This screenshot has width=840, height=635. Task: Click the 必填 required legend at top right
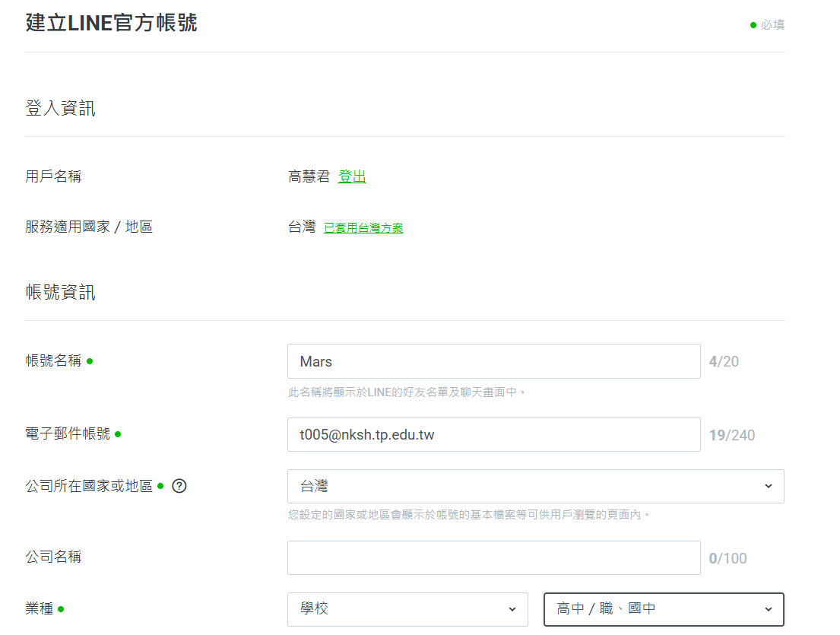768,25
